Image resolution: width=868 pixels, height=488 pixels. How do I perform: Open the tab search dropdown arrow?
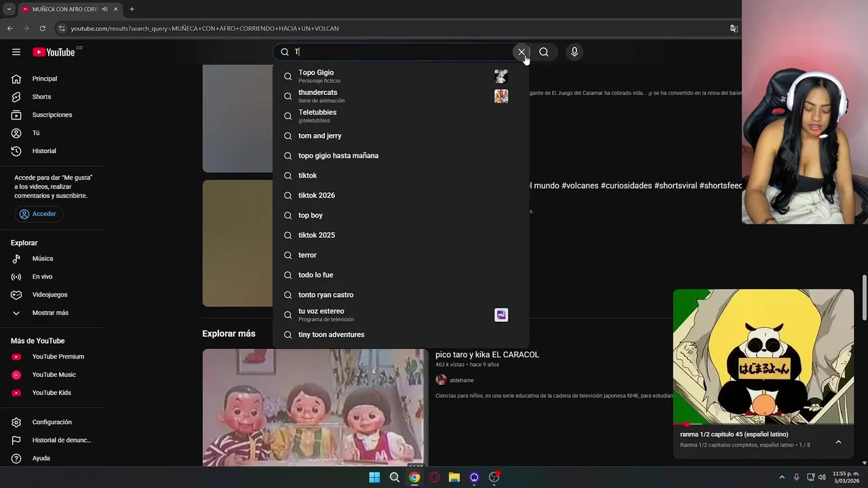pos(9,9)
